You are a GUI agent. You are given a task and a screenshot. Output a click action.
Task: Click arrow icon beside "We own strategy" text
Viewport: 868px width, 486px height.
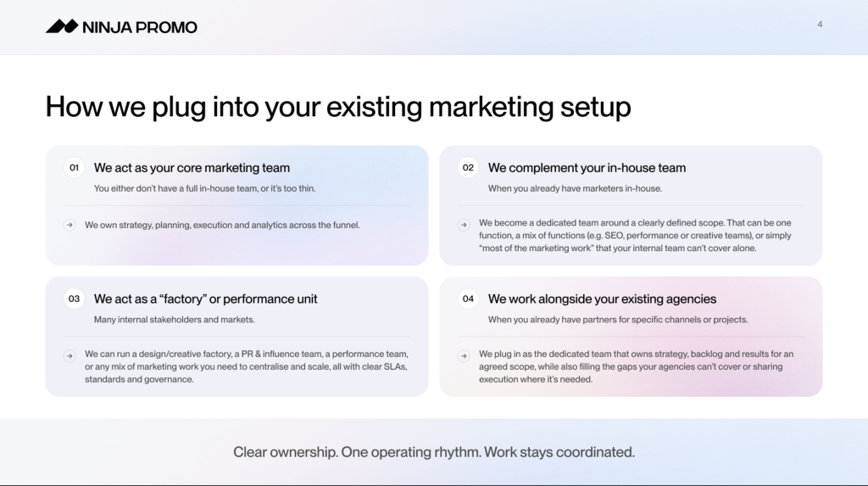pos(69,225)
